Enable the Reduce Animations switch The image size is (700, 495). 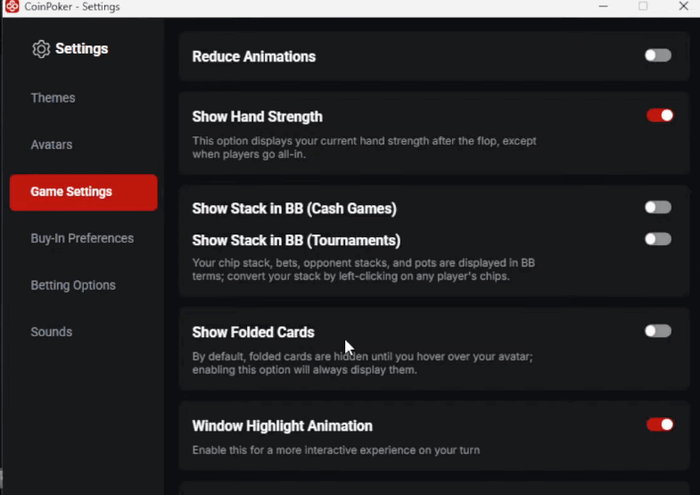pos(658,56)
